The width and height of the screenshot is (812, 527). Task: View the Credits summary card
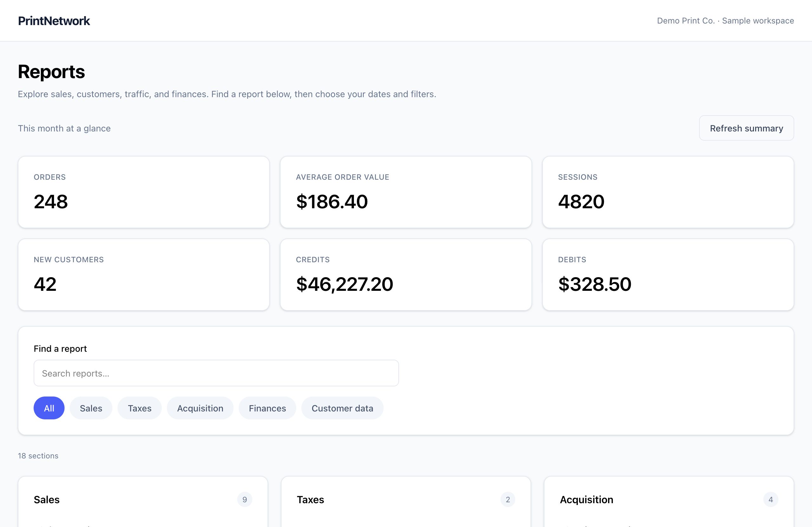pyautogui.click(x=406, y=275)
